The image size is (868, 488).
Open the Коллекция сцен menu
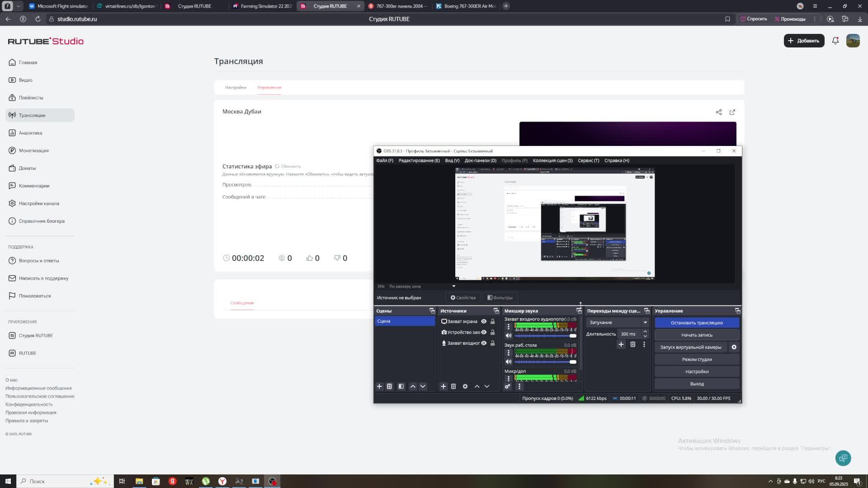click(552, 160)
